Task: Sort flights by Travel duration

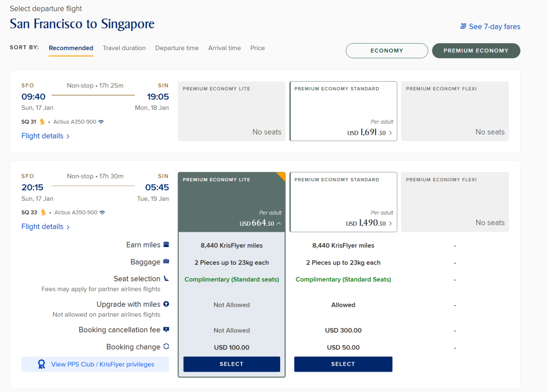Action: (x=124, y=48)
